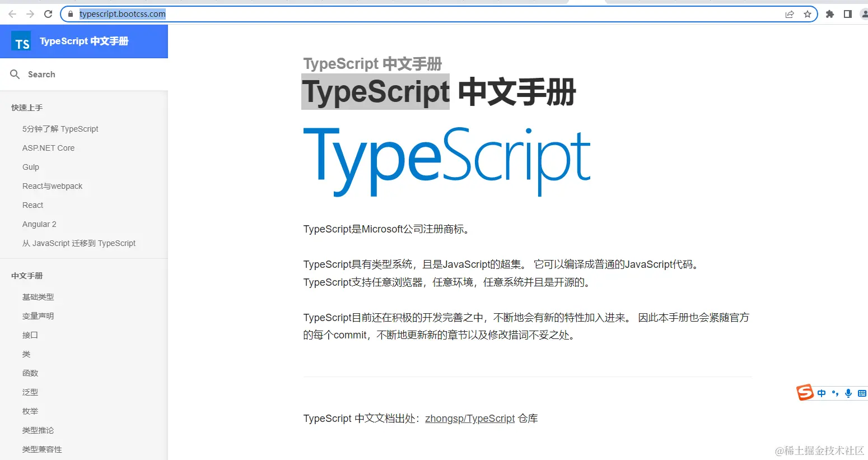The image size is (868, 460).
Task: Click the bold TypeScript 中文手册 main heading
Action: (x=439, y=92)
